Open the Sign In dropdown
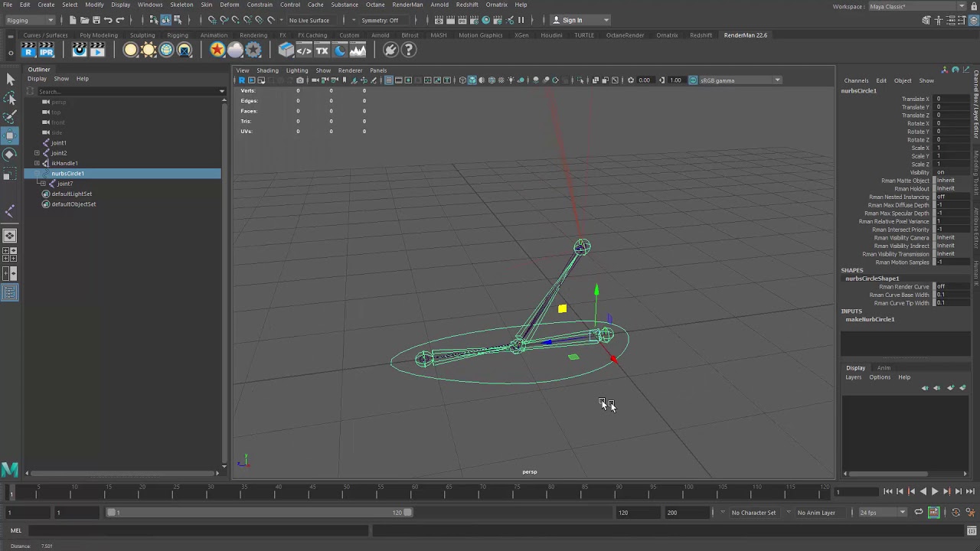Image resolution: width=980 pixels, height=551 pixels. 582,20
